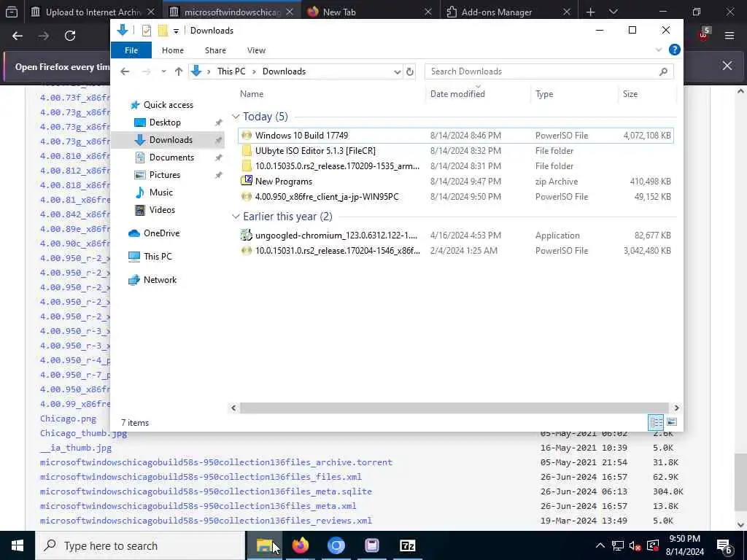This screenshot has height=560, width=747.
Task: Click the New Folder icon in Explorer title bar
Action: click(163, 31)
